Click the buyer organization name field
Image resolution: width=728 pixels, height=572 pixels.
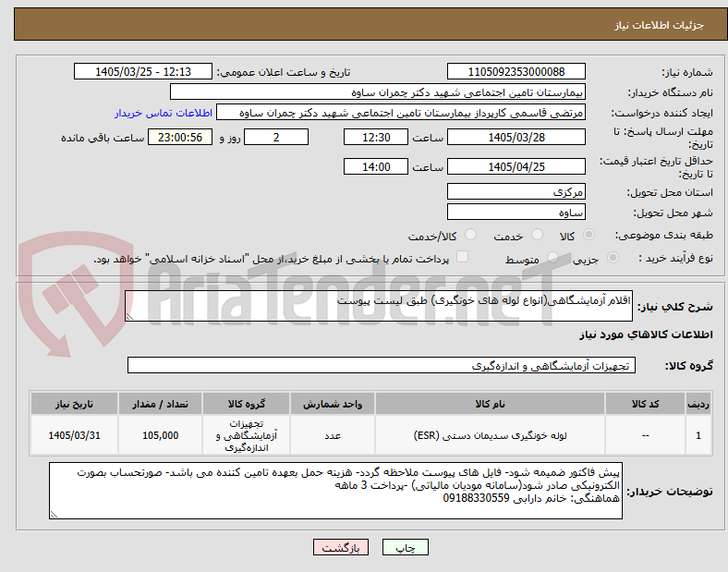tap(378, 92)
